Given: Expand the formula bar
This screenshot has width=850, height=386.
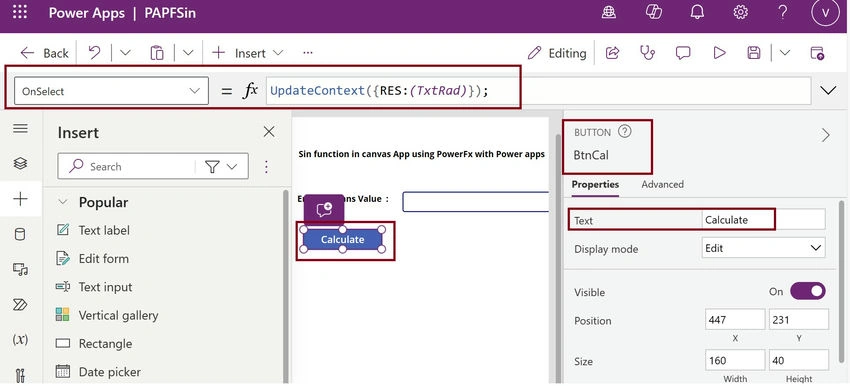Looking at the screenshot, I should coord(828,91).
